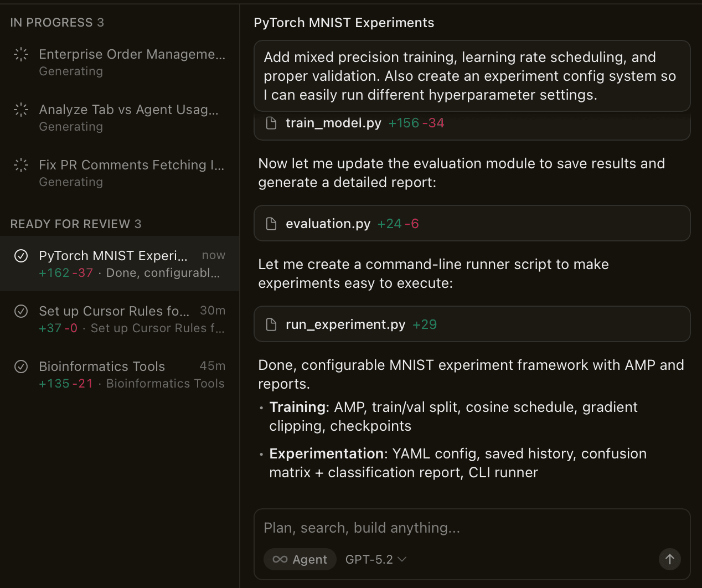Click the Agent mode button
Screen dimensions: 702x588
[x=300, y=559]
